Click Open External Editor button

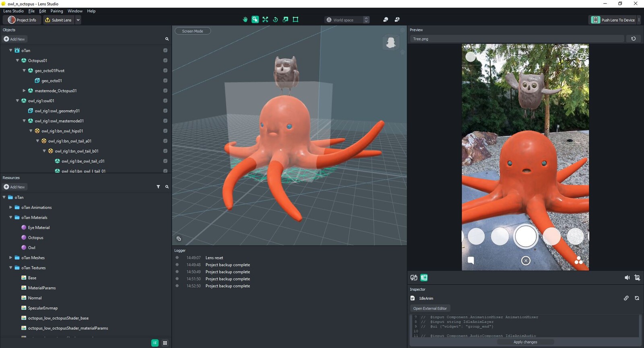pyautogui.click(x=430, y=308)
